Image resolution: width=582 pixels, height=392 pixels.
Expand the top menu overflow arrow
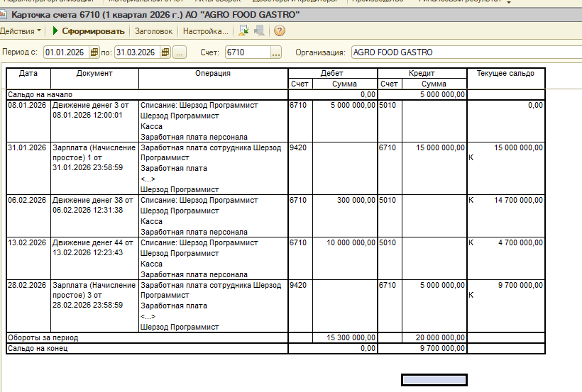(x=509, y=2)
